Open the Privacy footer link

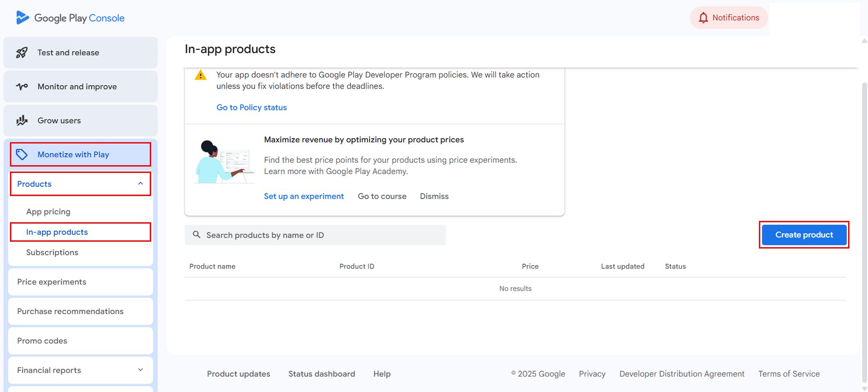(592, 374)
